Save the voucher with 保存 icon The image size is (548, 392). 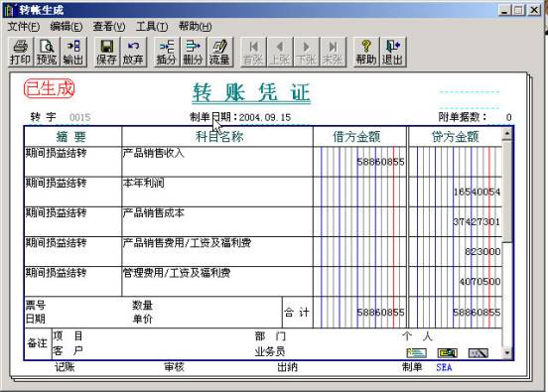(106, 52)
